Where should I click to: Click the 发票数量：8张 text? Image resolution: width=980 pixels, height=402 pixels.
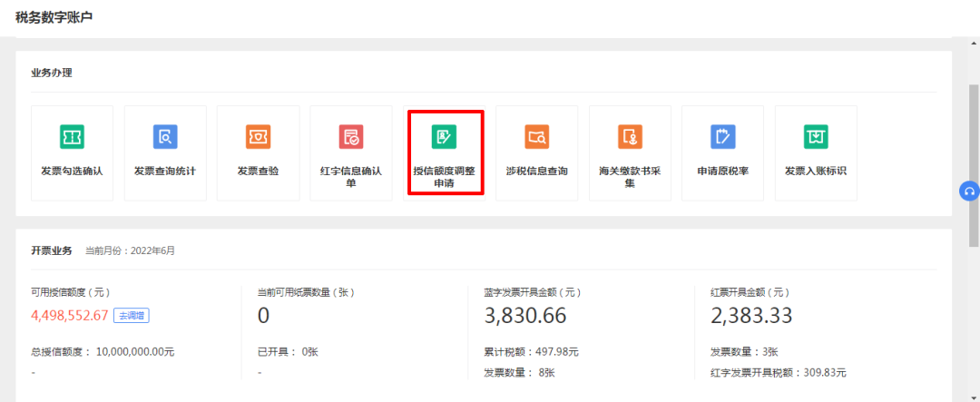(519, 373)
